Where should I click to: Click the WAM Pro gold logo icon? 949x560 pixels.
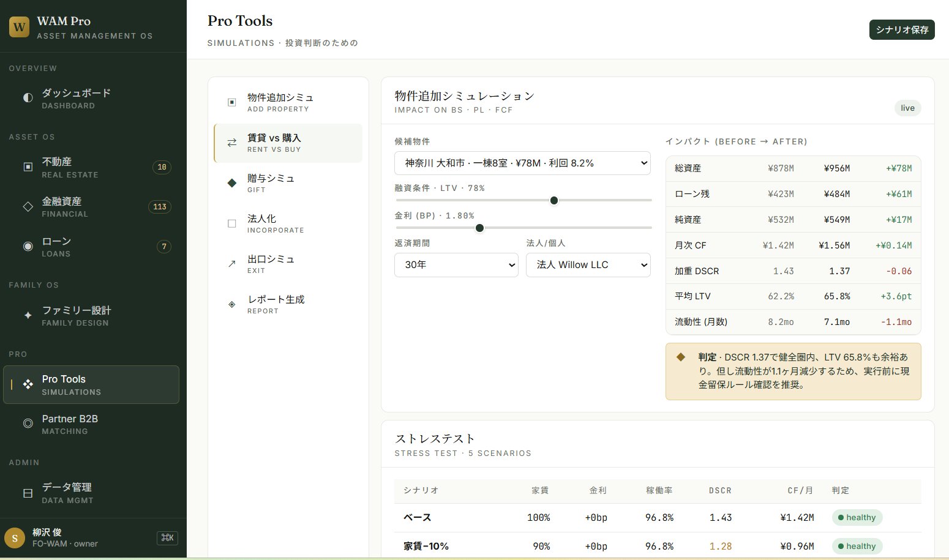[x=19, y=27]
